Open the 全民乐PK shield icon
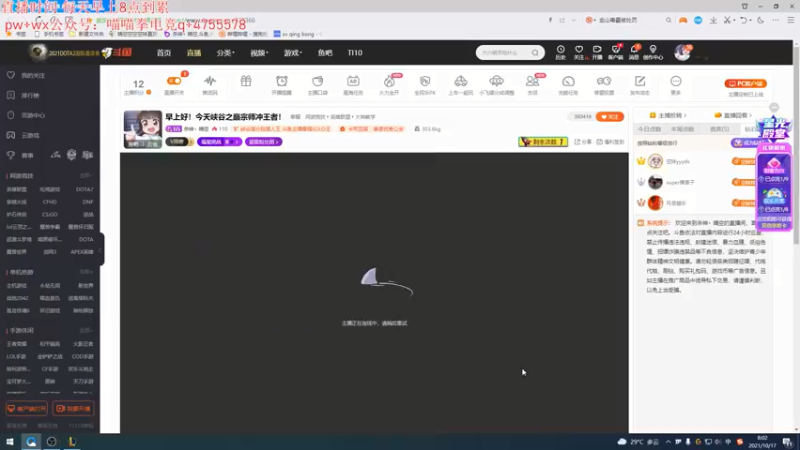The width and height of the screenshot is (800, 450). [425, 81]
